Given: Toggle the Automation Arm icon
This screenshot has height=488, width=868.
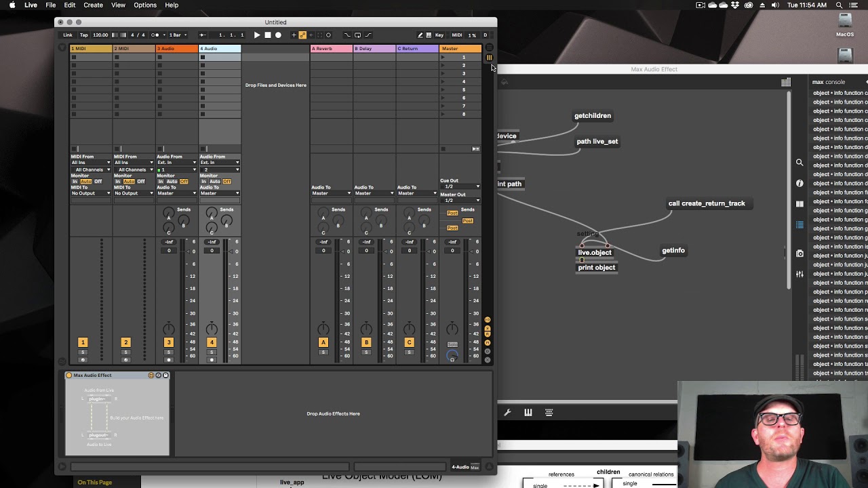Looking at the screenshot, I should (302, 35).
